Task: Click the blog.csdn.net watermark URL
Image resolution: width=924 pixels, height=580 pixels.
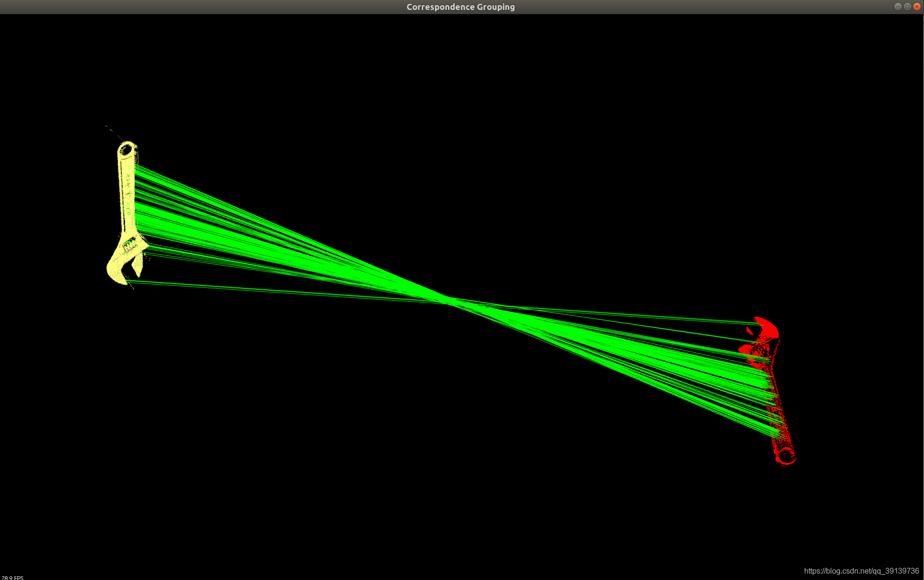Action: 861,571
